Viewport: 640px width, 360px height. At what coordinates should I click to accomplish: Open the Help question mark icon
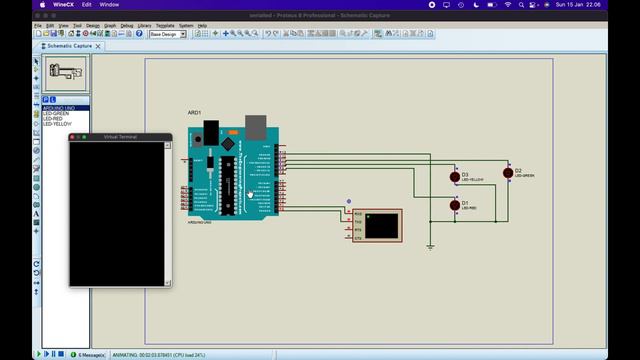pyautogui.click(x=139, y=34)
